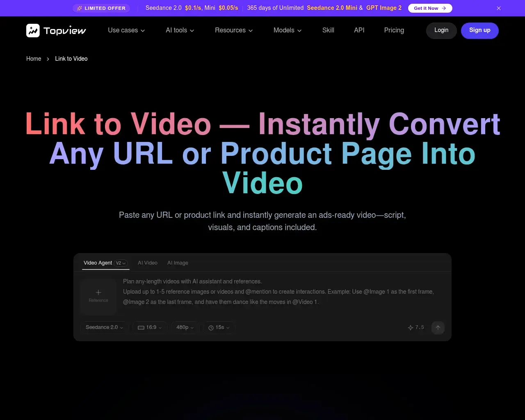The image size is (525, 420).
Task: Click the send arrow button
Action: pos(438,327)
